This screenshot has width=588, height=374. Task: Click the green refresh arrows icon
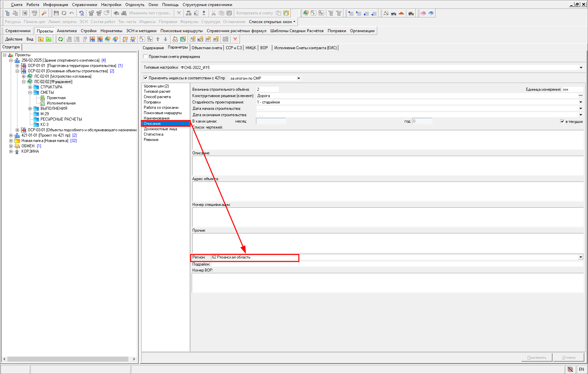pos(61,39)
